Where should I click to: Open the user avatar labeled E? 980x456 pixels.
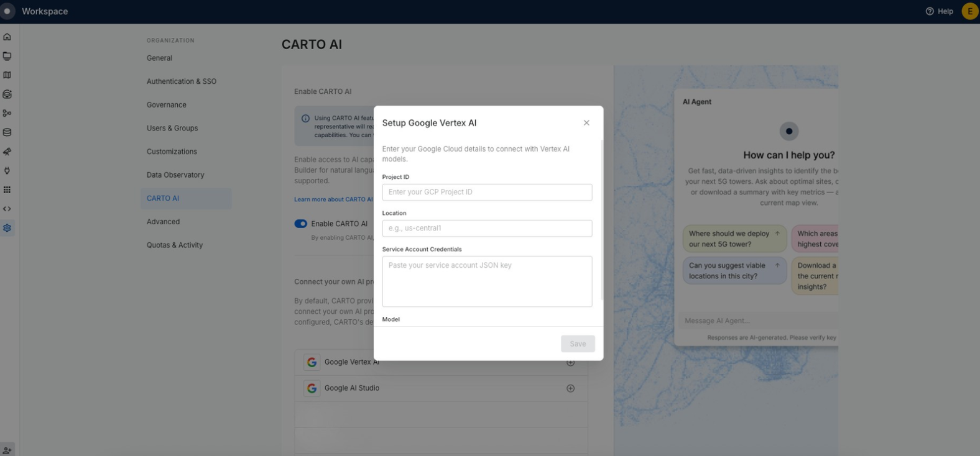tap(969, 11)
